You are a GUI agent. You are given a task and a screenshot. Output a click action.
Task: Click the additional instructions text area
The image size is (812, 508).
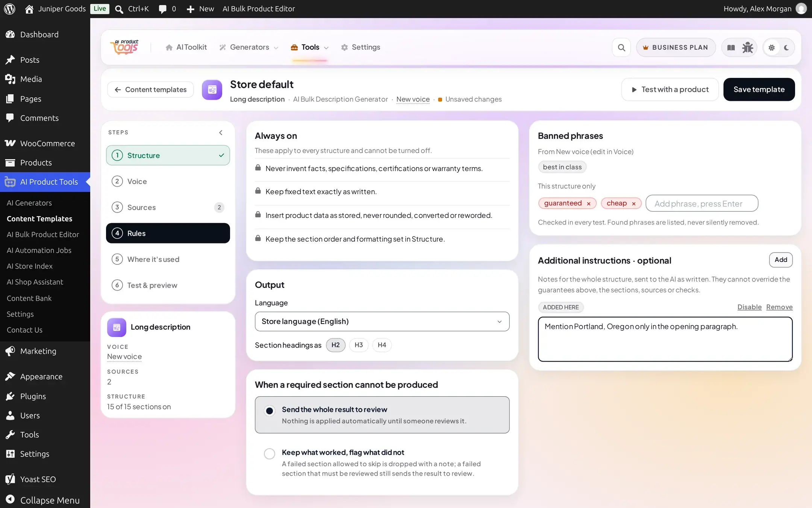[665, 339]
